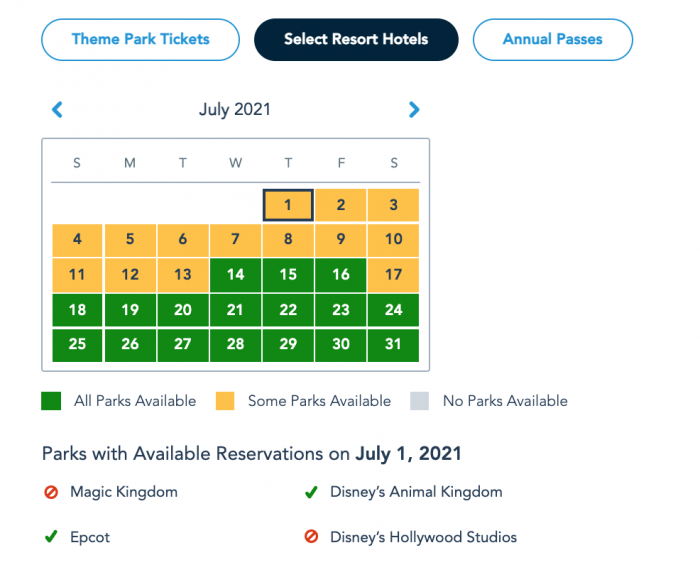Select July 31 on the calendar
Image resolution: width=700 pixels, height=572 pixels.
(x=394, y=344)
